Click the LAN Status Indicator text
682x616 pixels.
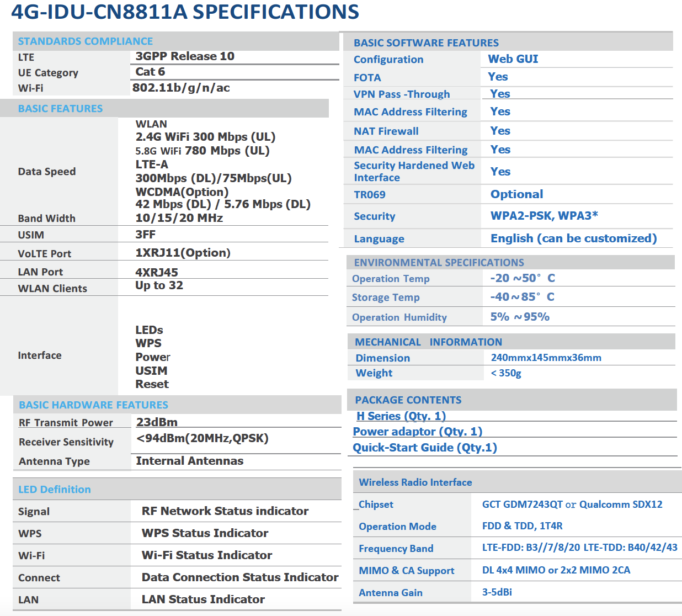(x=203, y=599)
